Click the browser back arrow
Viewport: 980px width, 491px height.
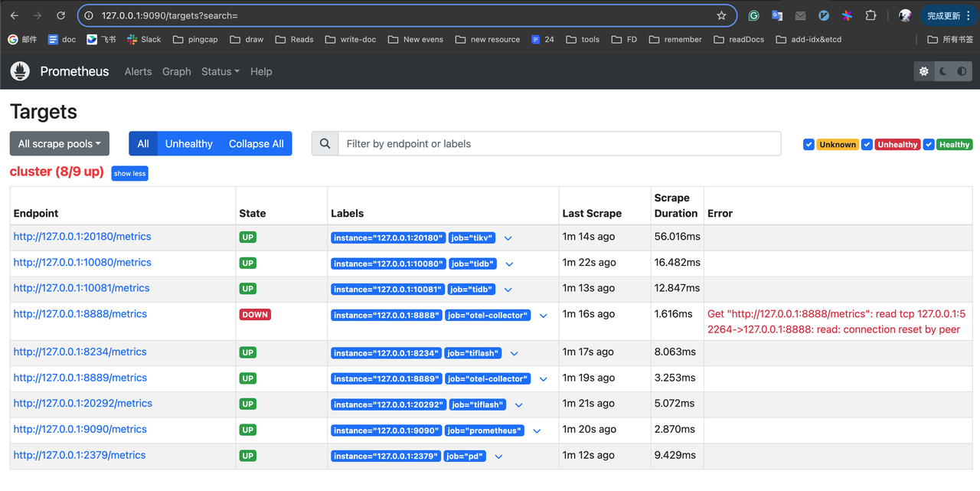click(15, 15)
